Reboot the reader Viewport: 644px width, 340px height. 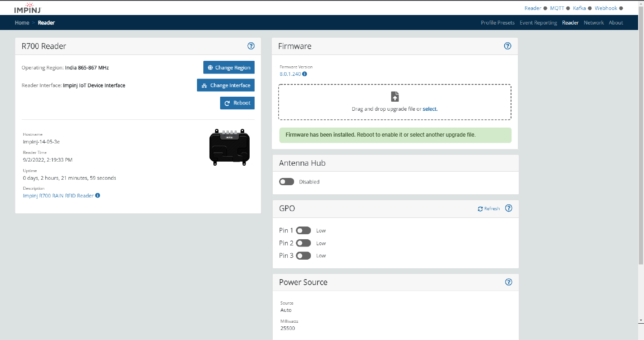pos(237,103)
